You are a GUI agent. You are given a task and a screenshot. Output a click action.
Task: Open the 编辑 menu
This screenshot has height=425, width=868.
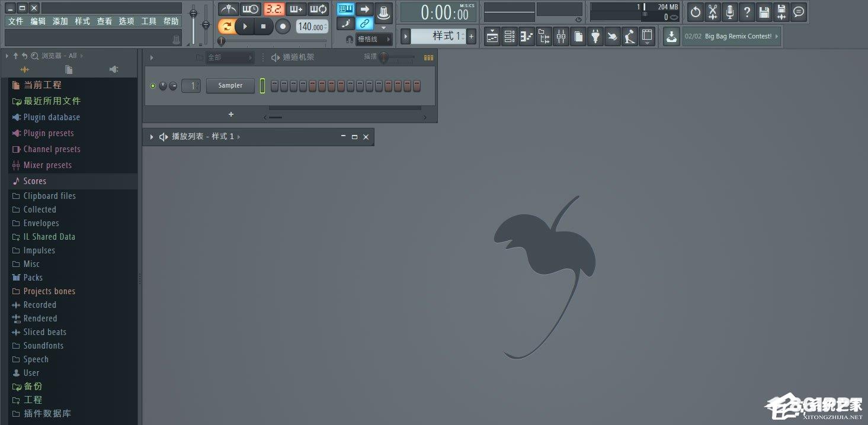click(38, 21)
